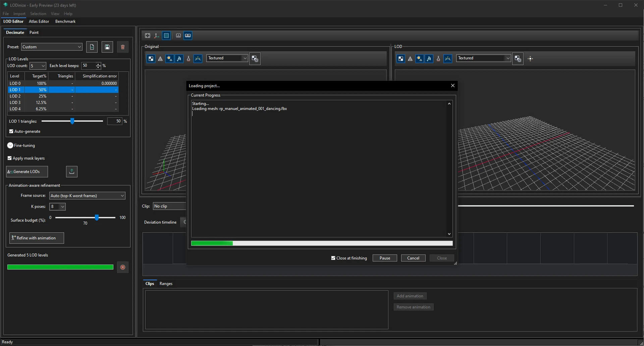
Task: Toggle lighting sun icon in LOD panel
Action: pyautogui.click(x=420, y=59)
